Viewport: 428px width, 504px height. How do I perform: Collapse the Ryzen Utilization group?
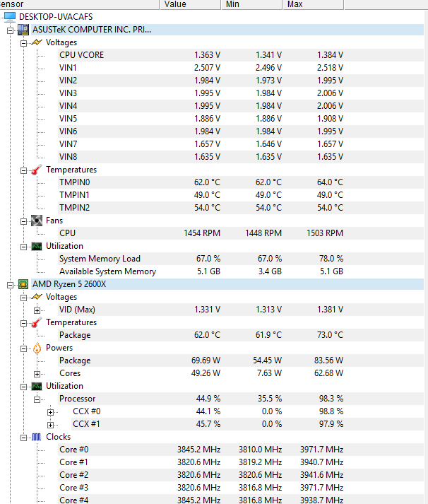(x=23, y=387)
